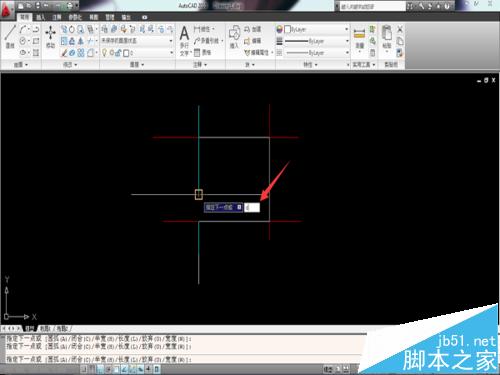Expand the Layers (图层) panel
Viewport: 500px width, 375px height.
[x=137, y=65]
